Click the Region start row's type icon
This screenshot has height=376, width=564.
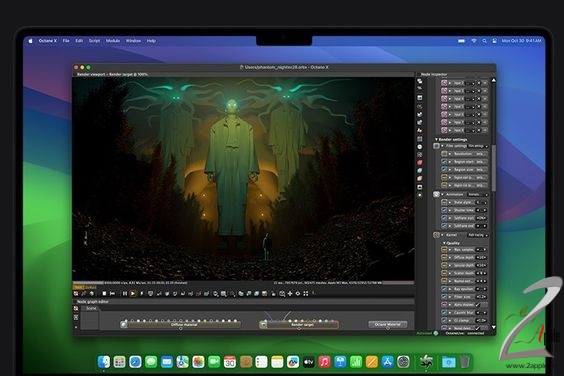coord(444,162)
